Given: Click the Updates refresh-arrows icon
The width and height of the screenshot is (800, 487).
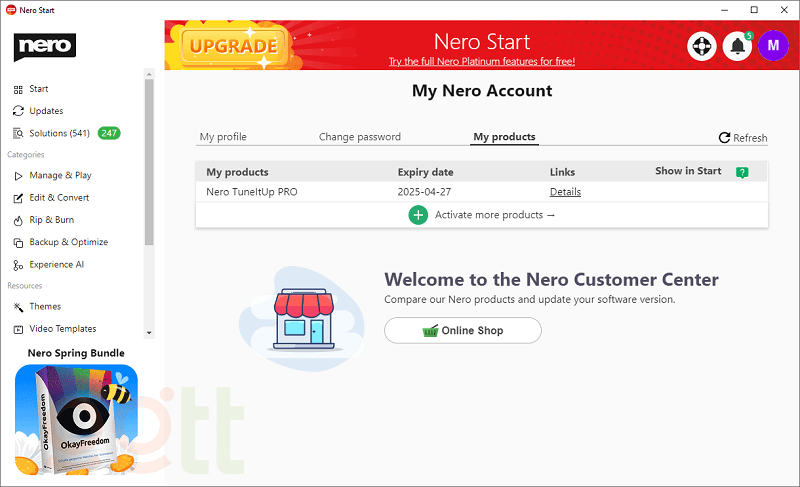Looking at the screenshot, I should [x=18, y=111].
